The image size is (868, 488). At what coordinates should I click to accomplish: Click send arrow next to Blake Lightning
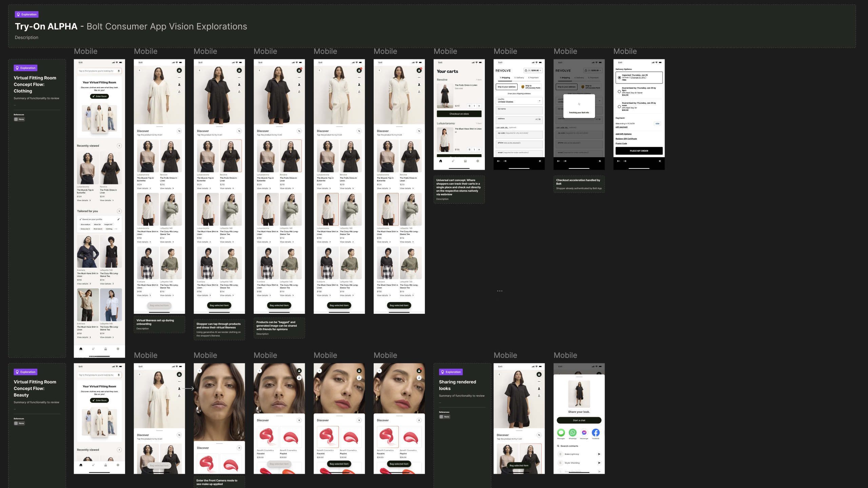(599, 454)
